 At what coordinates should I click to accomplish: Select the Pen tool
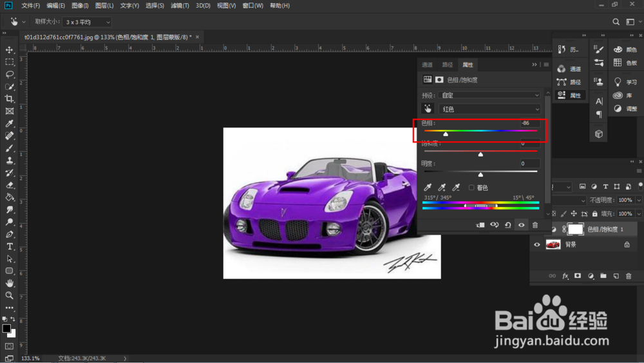9,234
